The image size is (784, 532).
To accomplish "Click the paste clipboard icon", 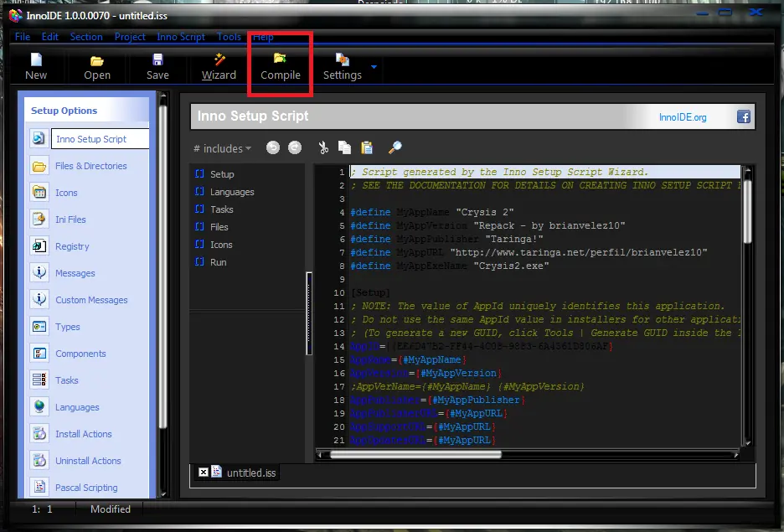I will [x=367, y=147].
